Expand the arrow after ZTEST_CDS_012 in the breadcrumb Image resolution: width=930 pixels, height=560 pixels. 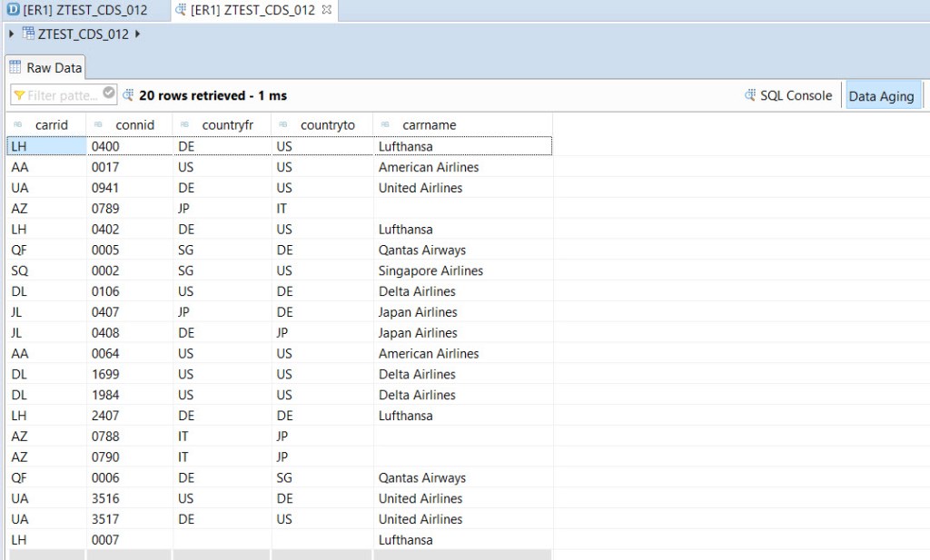(136, 32)
